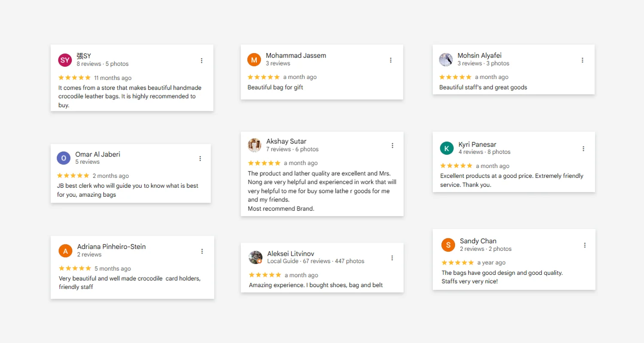Click the five-star rating on Sandy Chan's review

[x=458, y=262]
